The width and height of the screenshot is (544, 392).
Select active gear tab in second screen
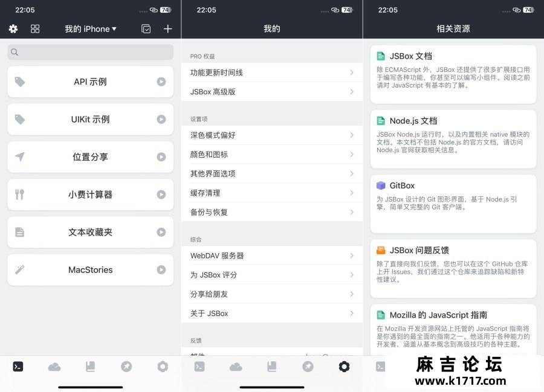click(344, 367)
